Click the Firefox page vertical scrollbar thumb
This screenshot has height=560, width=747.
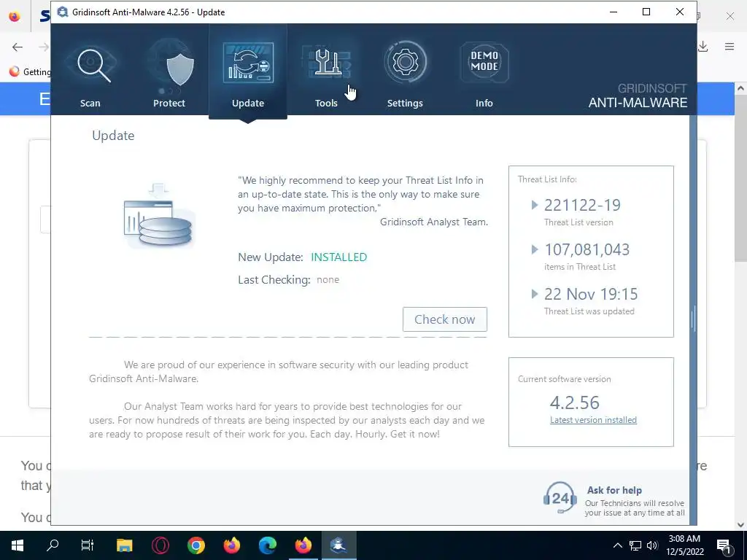click(x=740, y=179)
